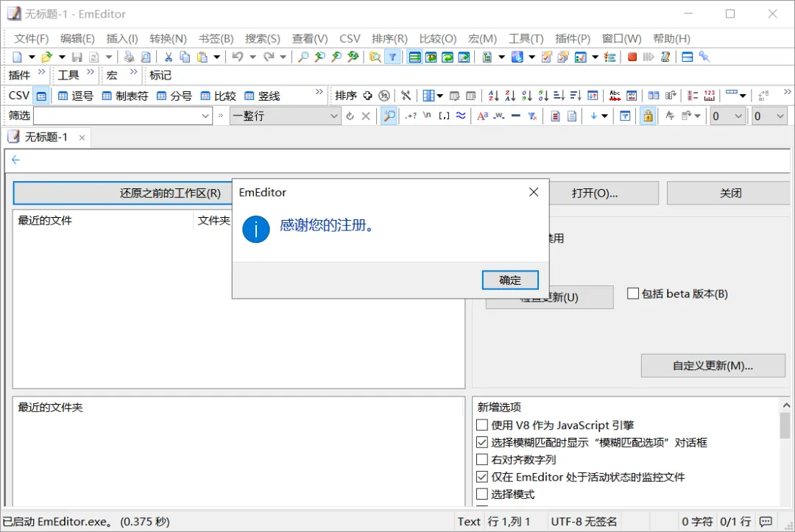Uncheck 仅在 EmEditor 处于活动状态时监控文件

point(482,477)
